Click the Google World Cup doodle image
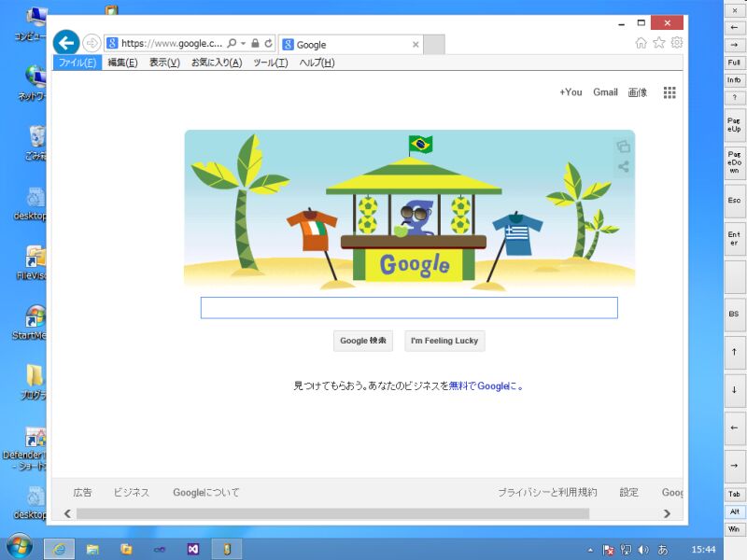The image size is (747, 560). coord(410,209)
